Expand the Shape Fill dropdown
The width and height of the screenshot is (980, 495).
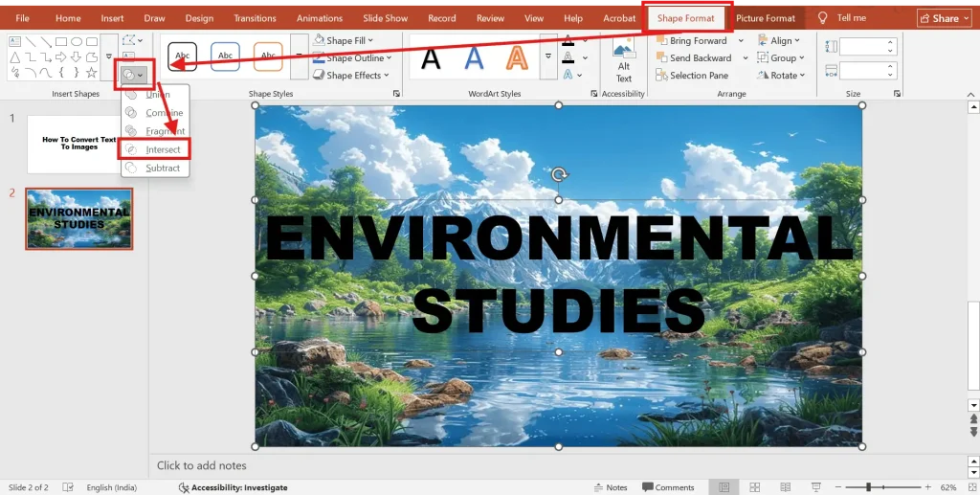pyautogui.click(x=370, y=41)
